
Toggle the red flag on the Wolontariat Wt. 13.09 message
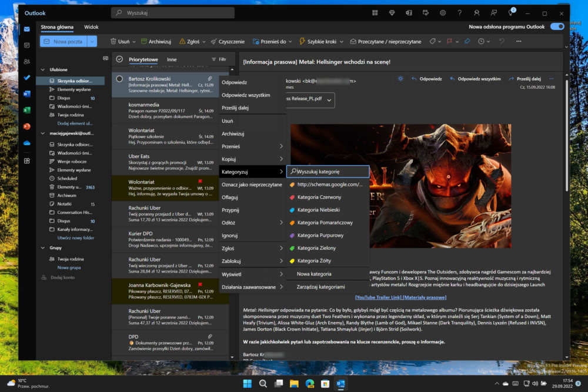(201, 182)
